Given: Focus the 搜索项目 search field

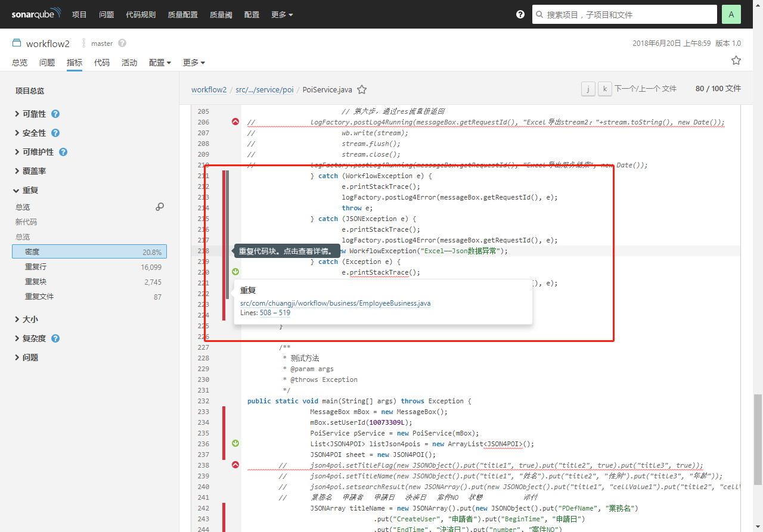Looking at the screenshot, I should tap(625, 14).
